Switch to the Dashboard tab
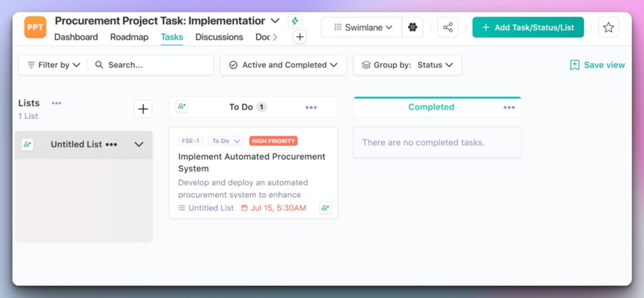The width and height of the screenshot is (644, 298). point(76,37)
